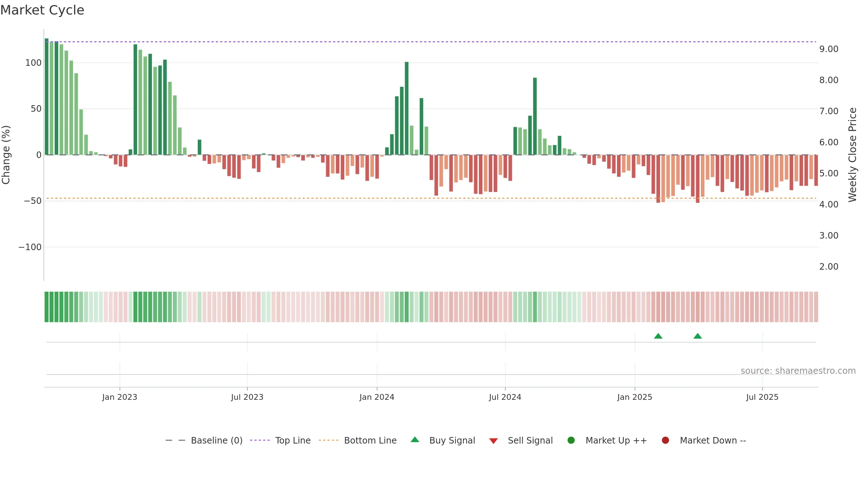Screen dimensions: 868x488
Task: Click the Jul 2023 axis label
Action: (247, 397)
